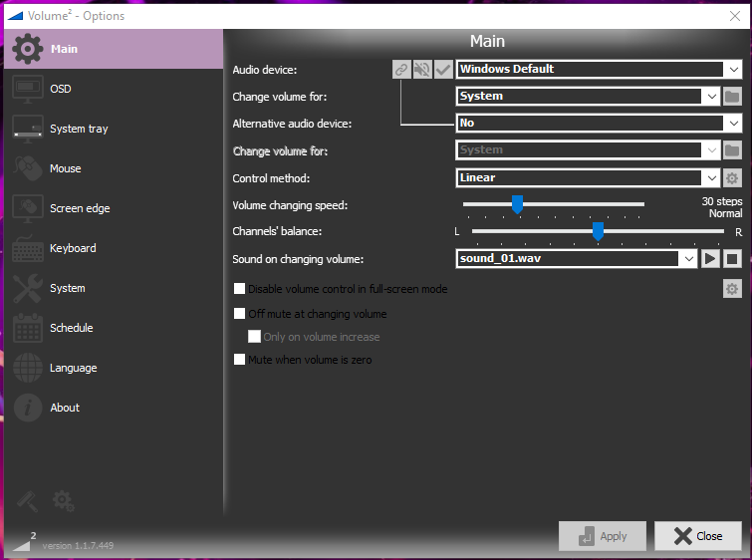Screen dimensions: 752x560
Task: Open the About page label
Action: point(65,408)
